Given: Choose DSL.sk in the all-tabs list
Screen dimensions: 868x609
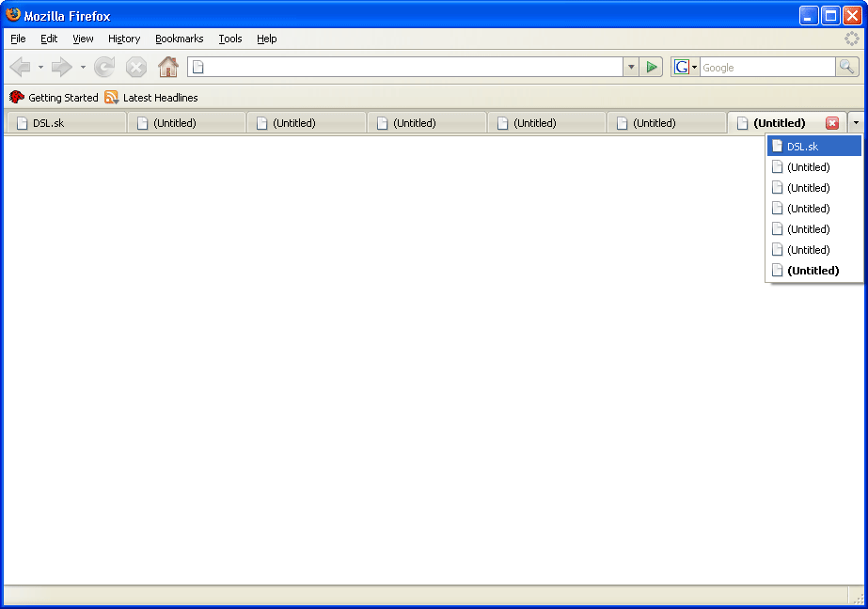Looking at the screenshot, I should [814, 147].
